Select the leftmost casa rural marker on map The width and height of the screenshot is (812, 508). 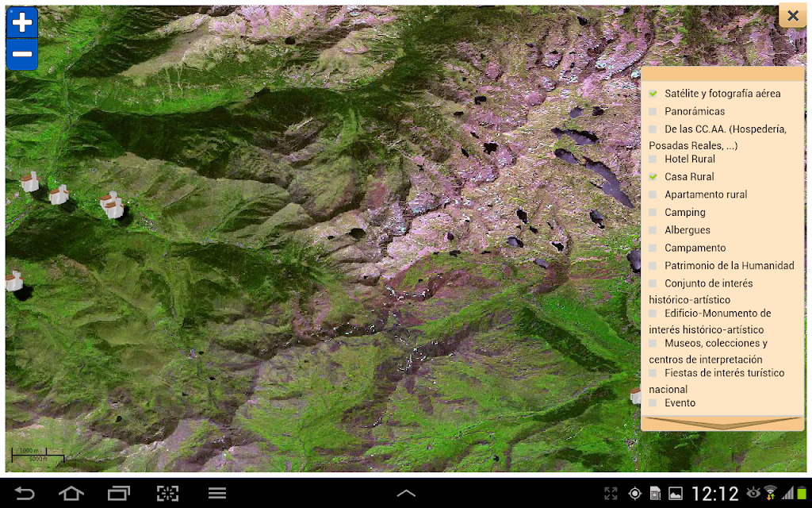[29, 182]
